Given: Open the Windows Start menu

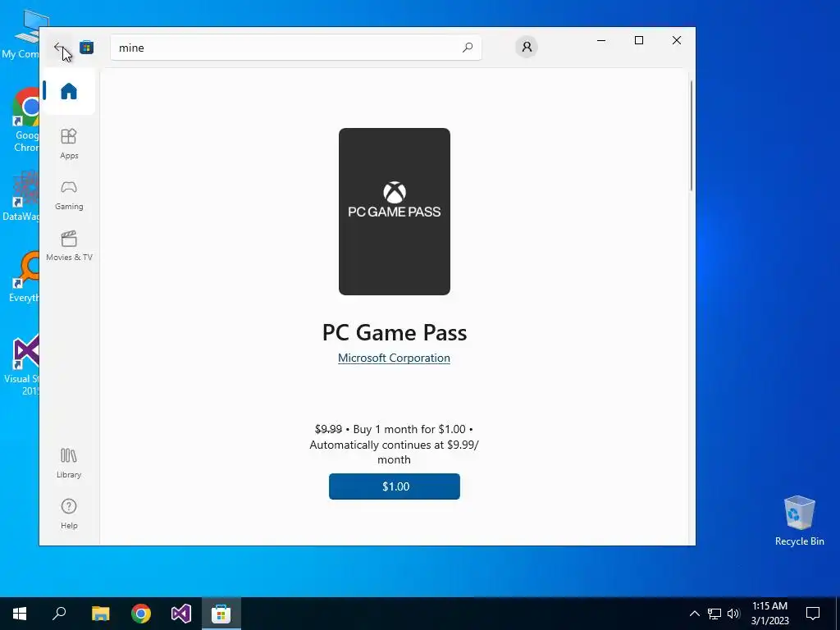Looking at the screenshot, I should (x=20, y=614).
